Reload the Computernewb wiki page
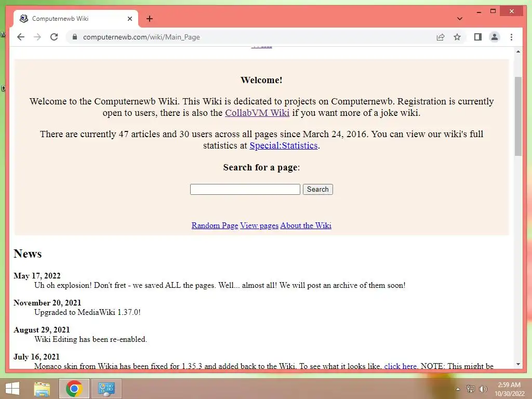532x399 pixels. tap(54, 37)
